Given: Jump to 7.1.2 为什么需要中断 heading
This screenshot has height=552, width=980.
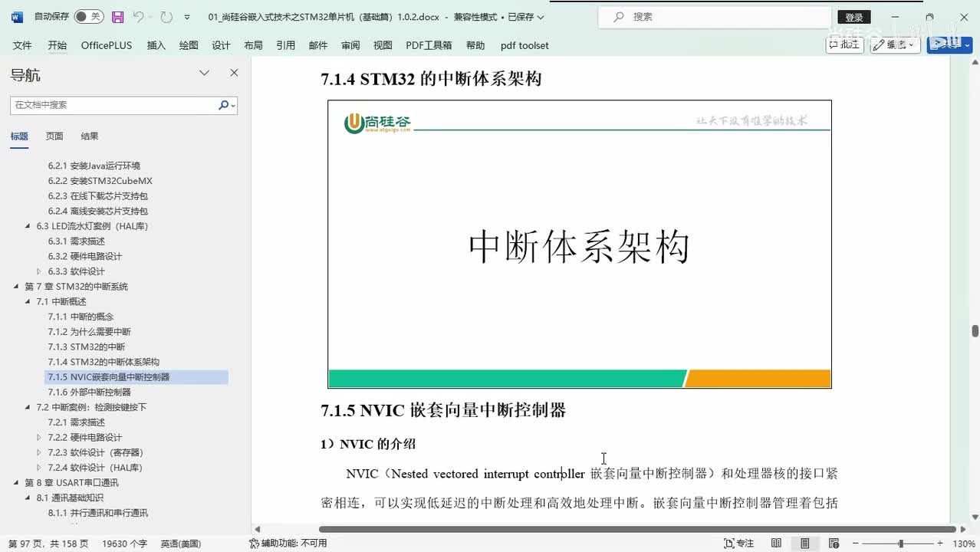Looking at the screenshot, I should 90,332.
